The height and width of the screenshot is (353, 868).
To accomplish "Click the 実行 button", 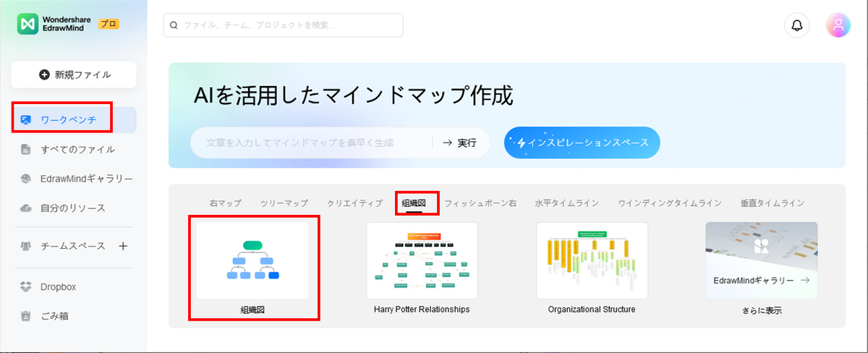I will click(x=460, y=143).
